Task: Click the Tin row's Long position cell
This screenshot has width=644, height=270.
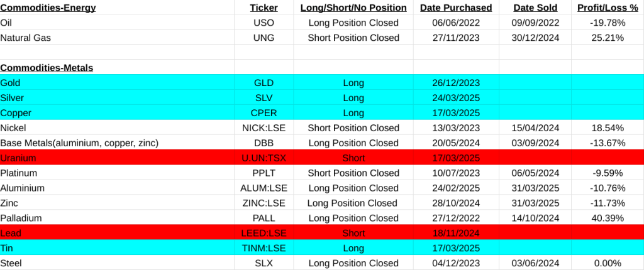Action: pos(353,248)
